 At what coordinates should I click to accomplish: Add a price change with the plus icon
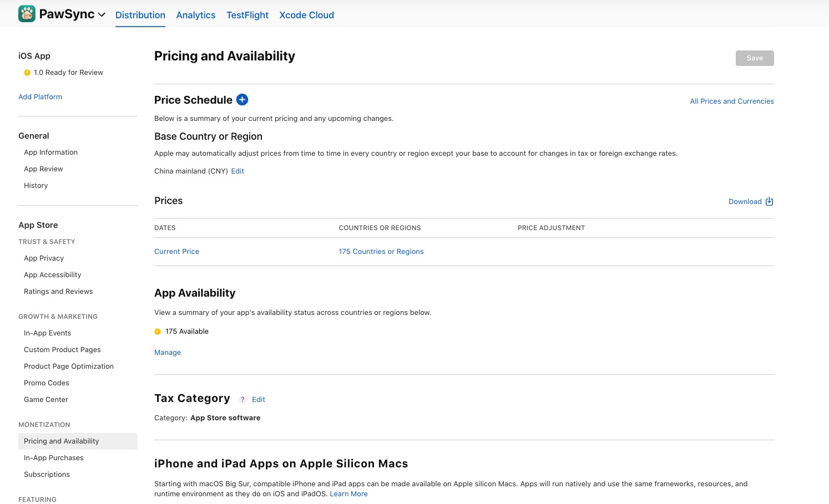(242, 100)
